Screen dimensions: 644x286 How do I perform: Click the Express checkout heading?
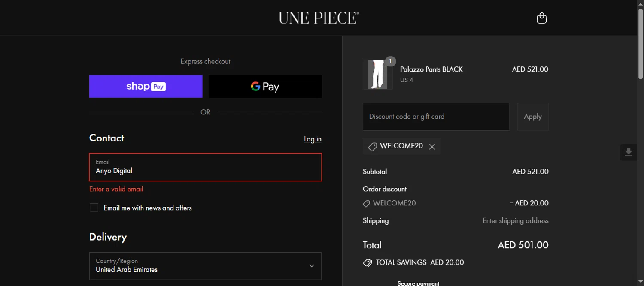click(205, 61)
